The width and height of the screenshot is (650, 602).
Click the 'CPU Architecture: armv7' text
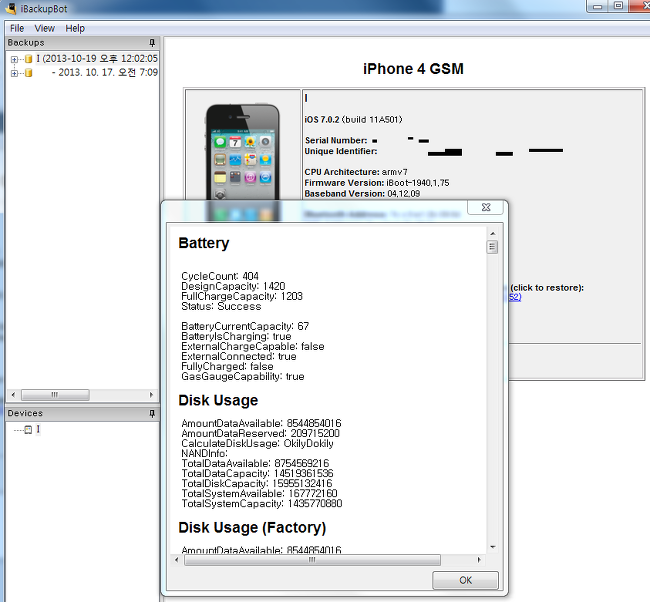coord(356,172)
